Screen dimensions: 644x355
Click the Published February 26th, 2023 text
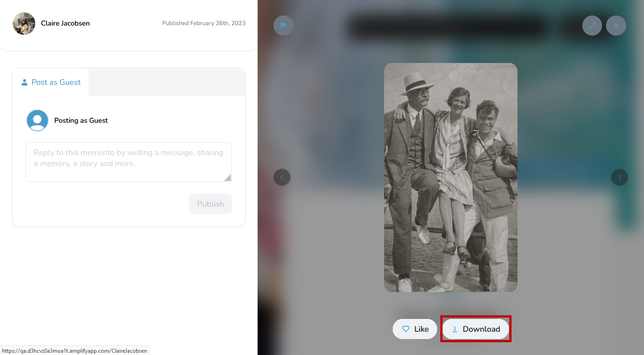pos(204,23)
